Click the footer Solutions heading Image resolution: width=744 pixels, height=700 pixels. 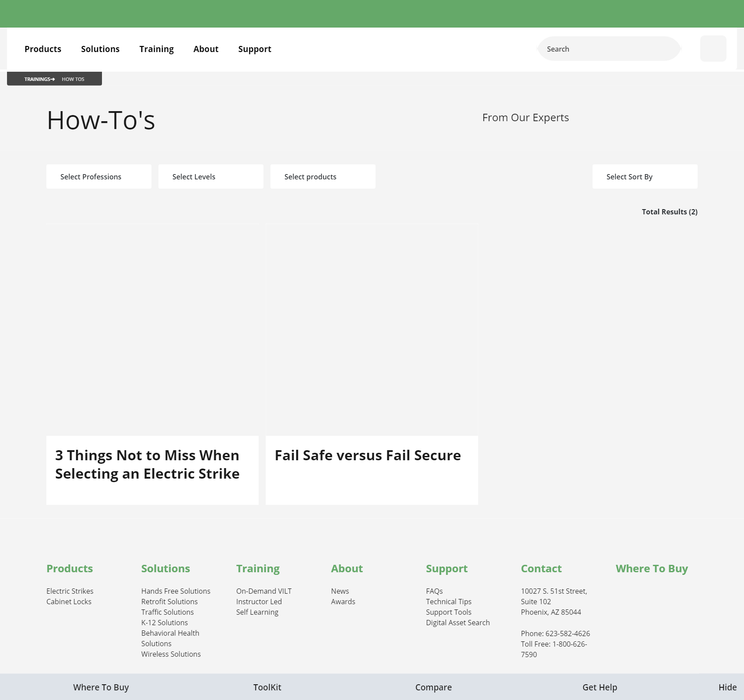pos(165,568)
